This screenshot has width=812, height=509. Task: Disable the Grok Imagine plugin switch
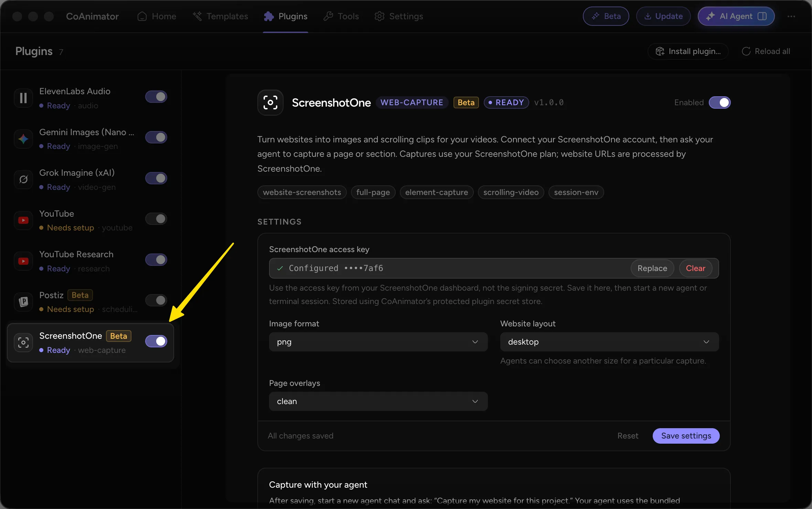point(156,178)
